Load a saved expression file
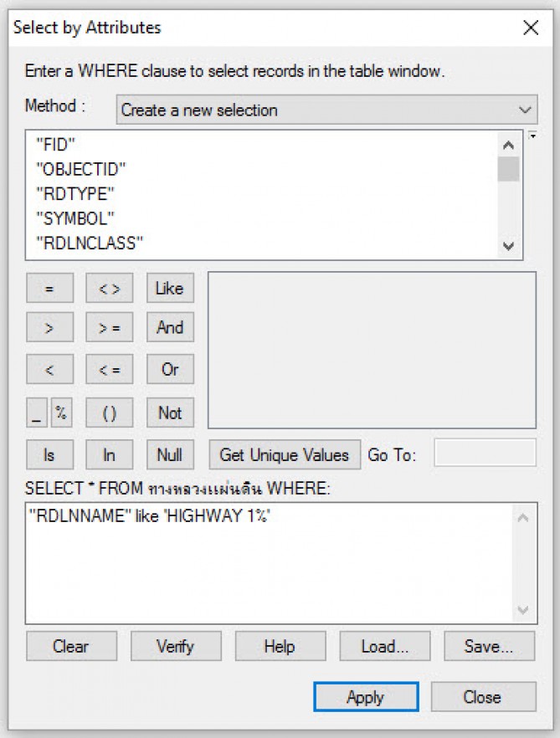The image size is (560, 738). (385, 646)
